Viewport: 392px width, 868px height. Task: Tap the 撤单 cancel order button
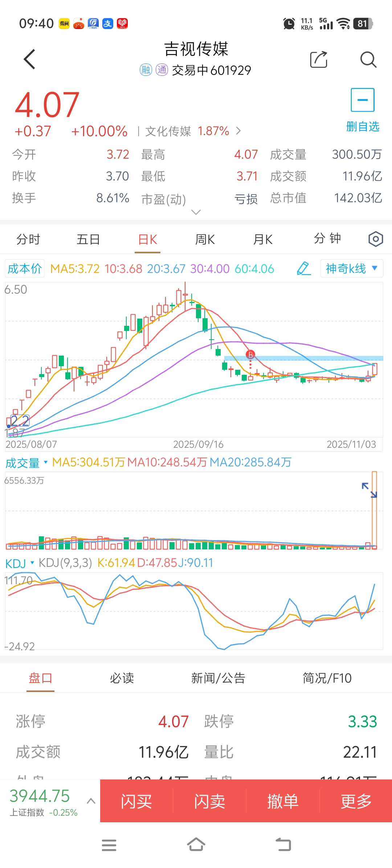click(283, 801)
